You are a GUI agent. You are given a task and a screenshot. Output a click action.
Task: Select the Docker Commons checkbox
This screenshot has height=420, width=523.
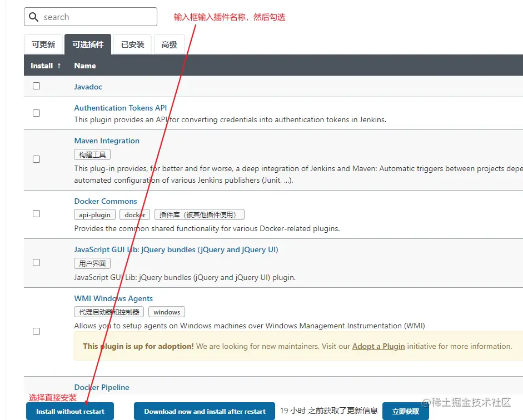coord(36,214)
